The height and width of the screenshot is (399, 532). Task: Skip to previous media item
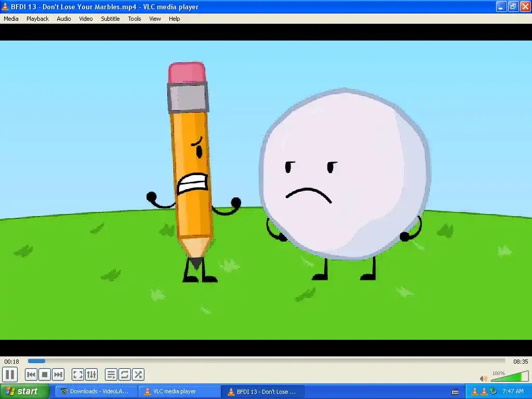pyautogui.click(x=31, y=375)
